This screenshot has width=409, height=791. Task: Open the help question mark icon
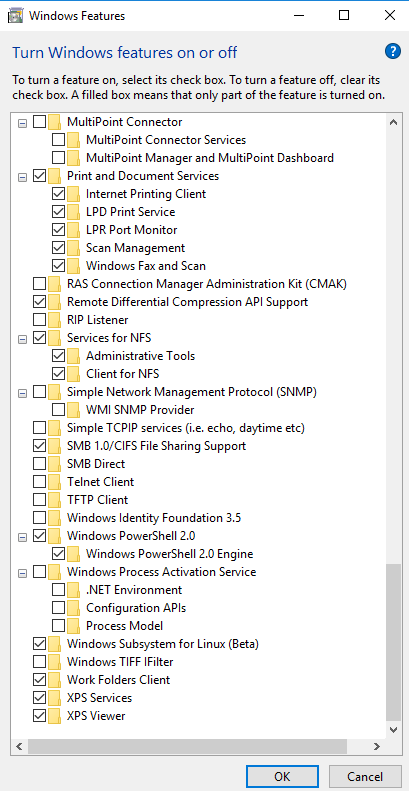pos(392,51)
